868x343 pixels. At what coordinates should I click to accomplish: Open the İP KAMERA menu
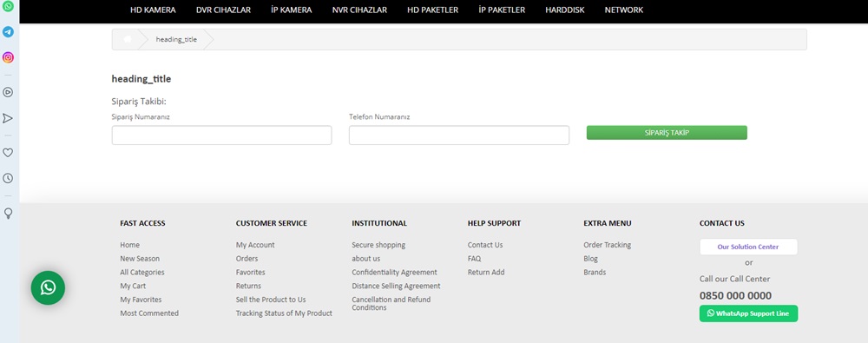click(291, 10)
